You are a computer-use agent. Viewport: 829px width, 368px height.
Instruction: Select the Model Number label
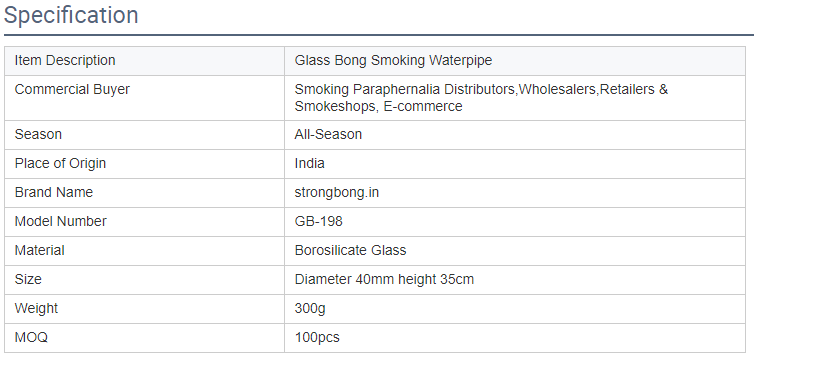click(x=60, y=222)
